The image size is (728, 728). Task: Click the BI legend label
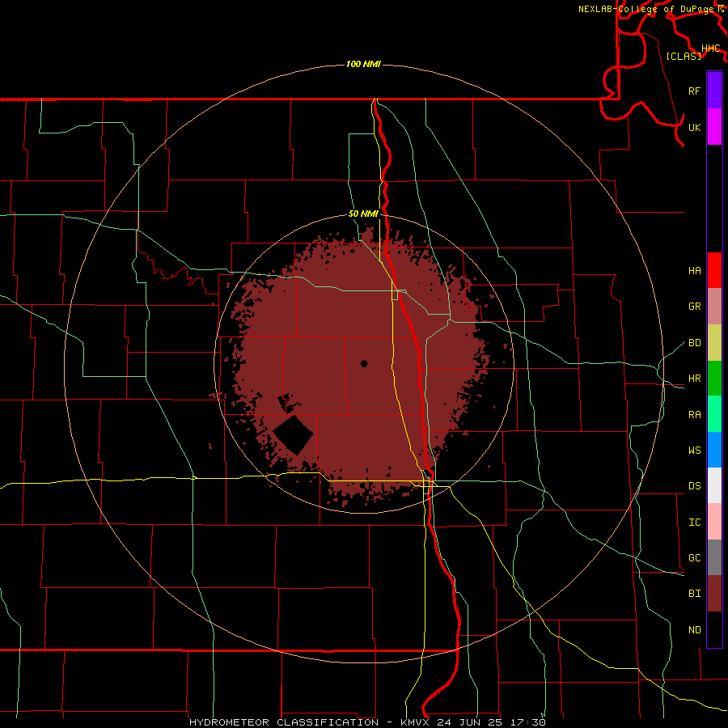(x=694, y=594)
